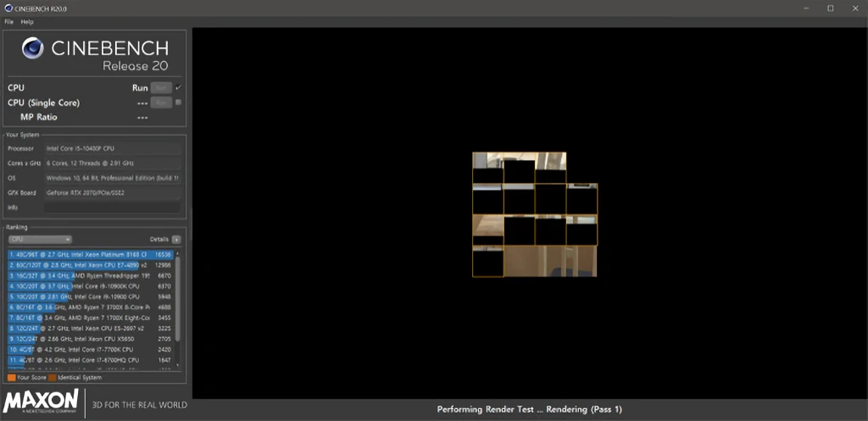Click the render status text at the bottom
Image resolution: width=868 pixels, height=421 pixels.
[x=530, y=410]
